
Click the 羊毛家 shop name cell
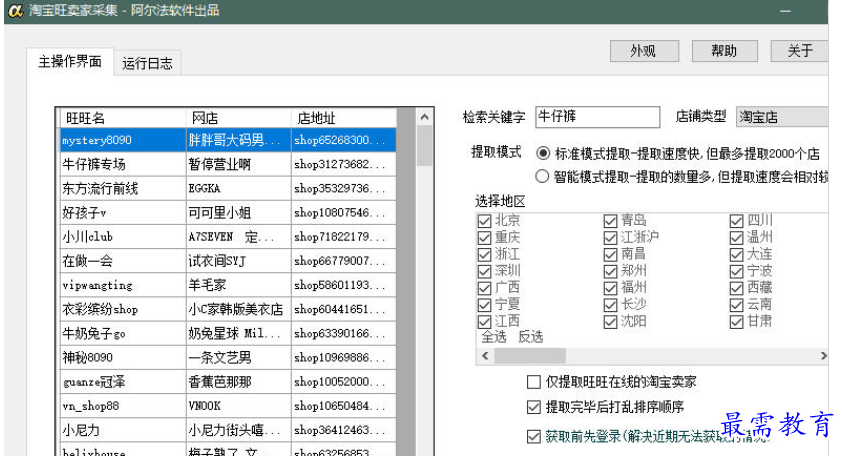pyautogui.click(x=239, y=285)
